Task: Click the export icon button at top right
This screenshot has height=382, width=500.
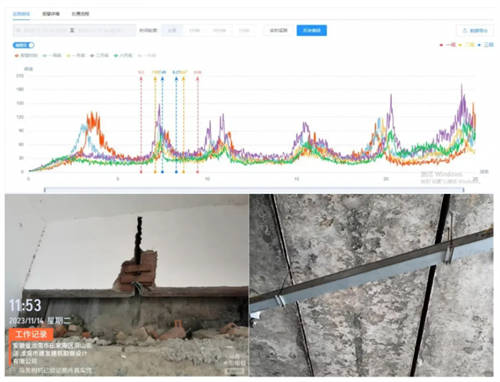Action: coord(475,30)
